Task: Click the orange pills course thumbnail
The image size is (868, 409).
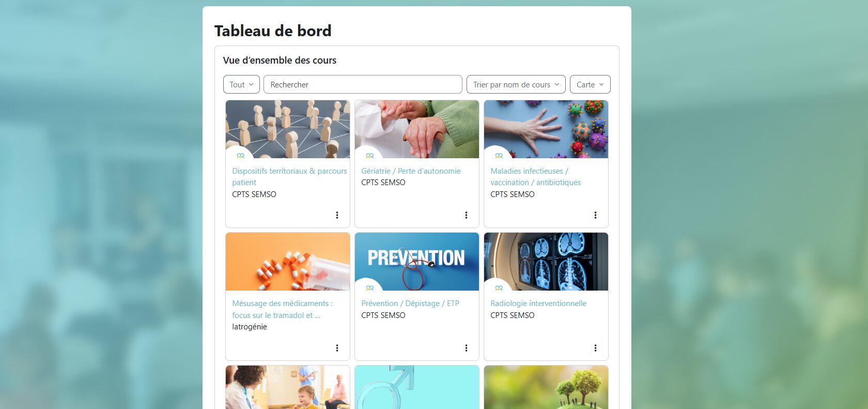Action: 288,262
